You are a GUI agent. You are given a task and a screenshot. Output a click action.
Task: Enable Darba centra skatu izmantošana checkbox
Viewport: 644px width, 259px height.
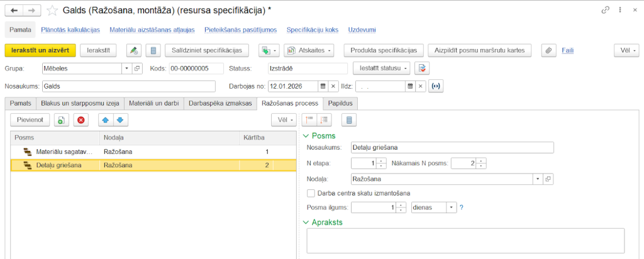pos(310,193)
